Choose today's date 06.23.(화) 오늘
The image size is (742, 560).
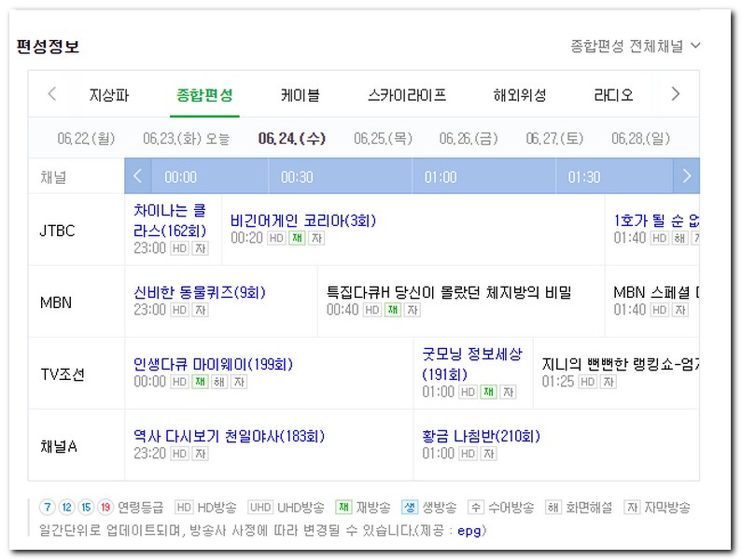(x=186, y=138)
